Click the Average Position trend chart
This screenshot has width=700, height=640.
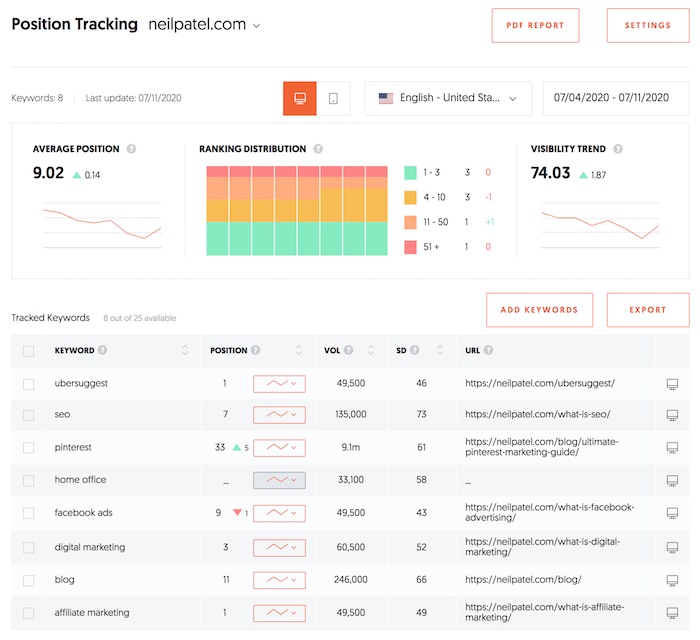[102, 224]
